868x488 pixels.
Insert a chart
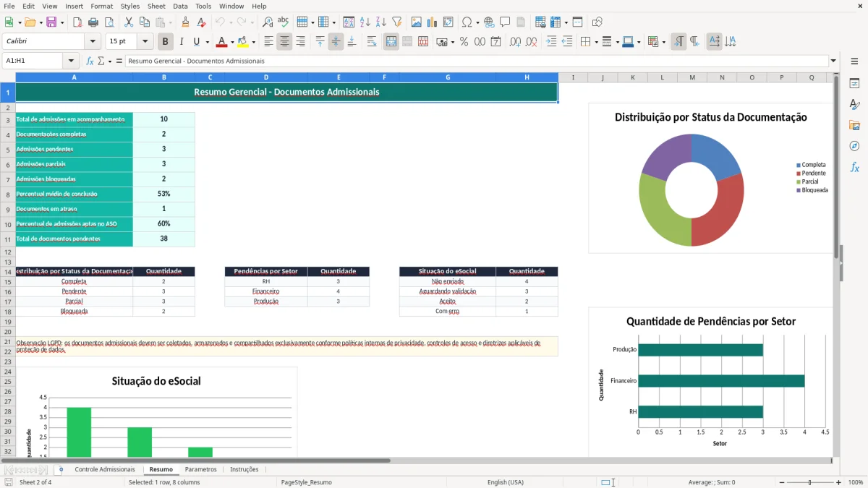[x=433, y=22]
